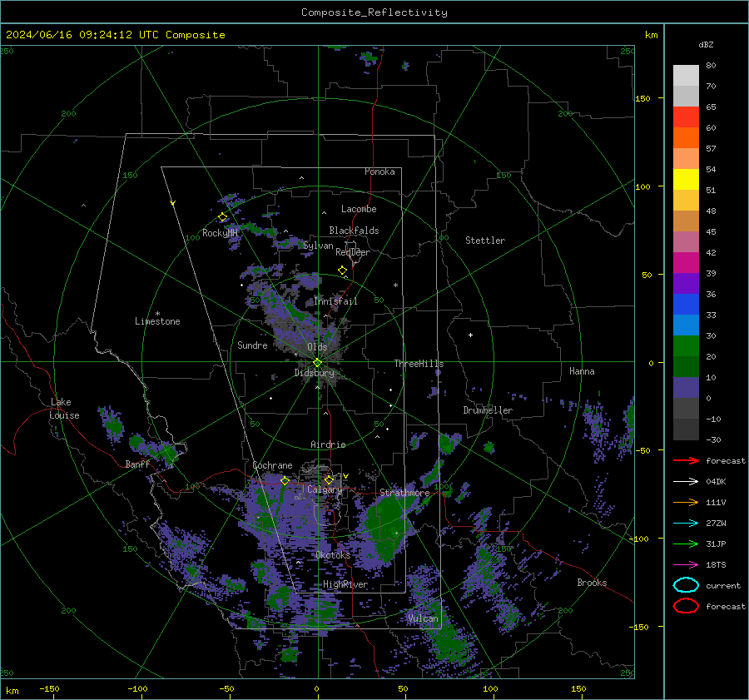Click the Vulcan town label
Viewport: 749px width, 700px height.
(423, 618)
